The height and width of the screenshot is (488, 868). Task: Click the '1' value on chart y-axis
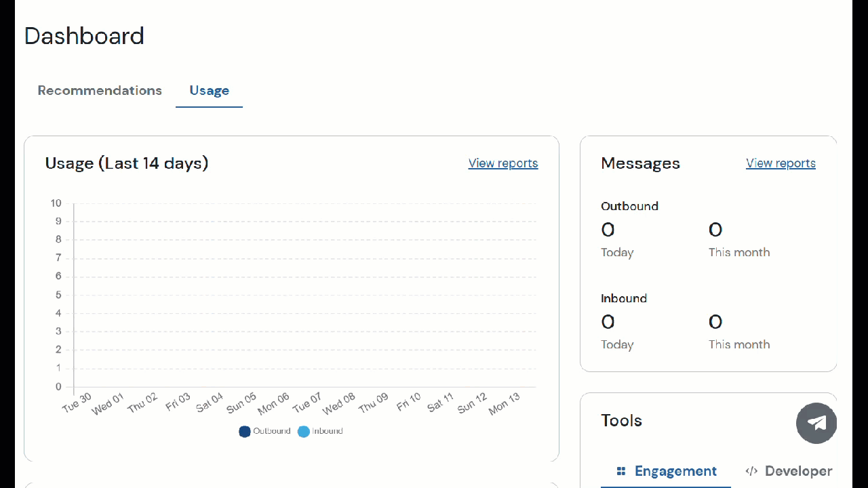(x=58, y=368)
